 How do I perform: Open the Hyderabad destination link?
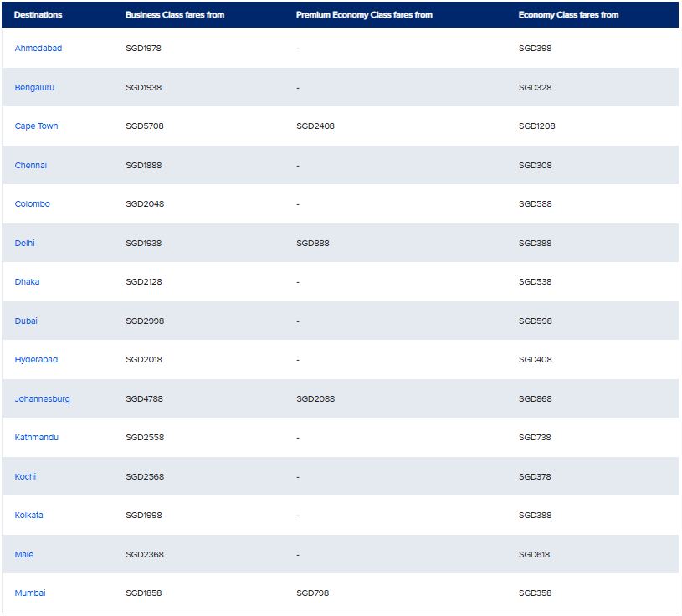coord(36,360)
